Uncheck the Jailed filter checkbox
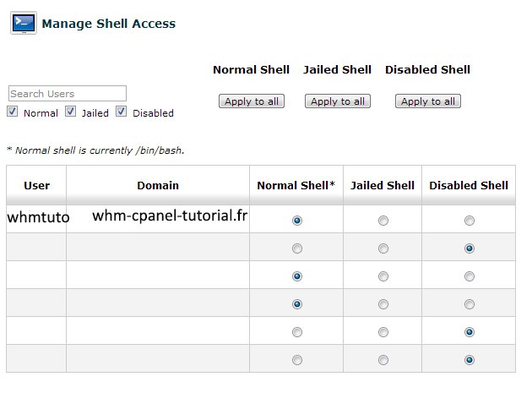The image size is (532, 393). pos(70,112)
